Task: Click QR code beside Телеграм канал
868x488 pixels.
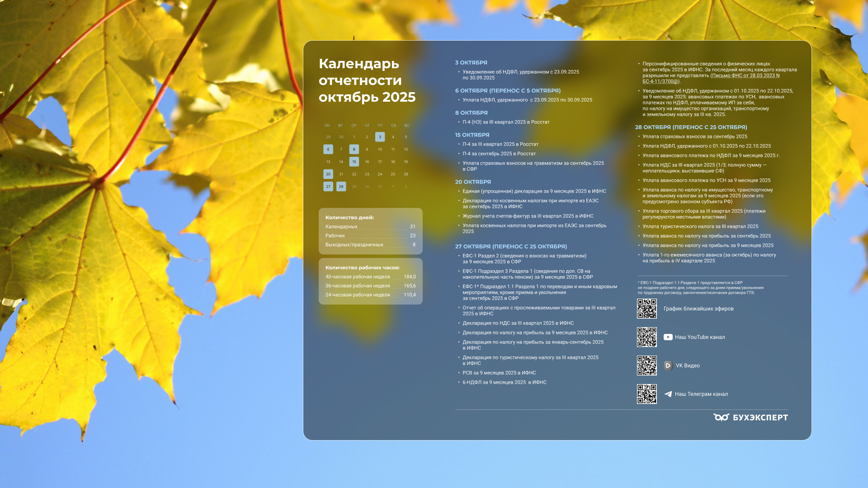Action: (x=646, y=394)
